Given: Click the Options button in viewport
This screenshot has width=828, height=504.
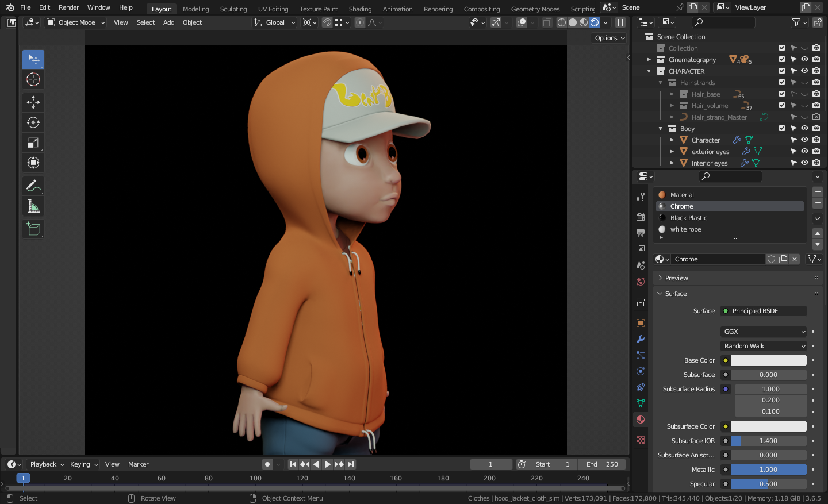Looking at the screenshot, I should click(609, 38).
